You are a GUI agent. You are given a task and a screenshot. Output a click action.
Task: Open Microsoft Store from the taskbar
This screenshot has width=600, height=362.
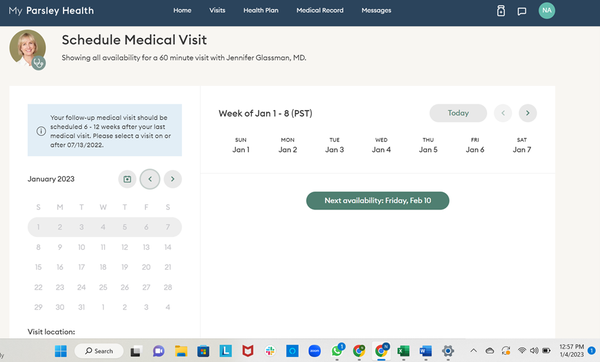203,351
